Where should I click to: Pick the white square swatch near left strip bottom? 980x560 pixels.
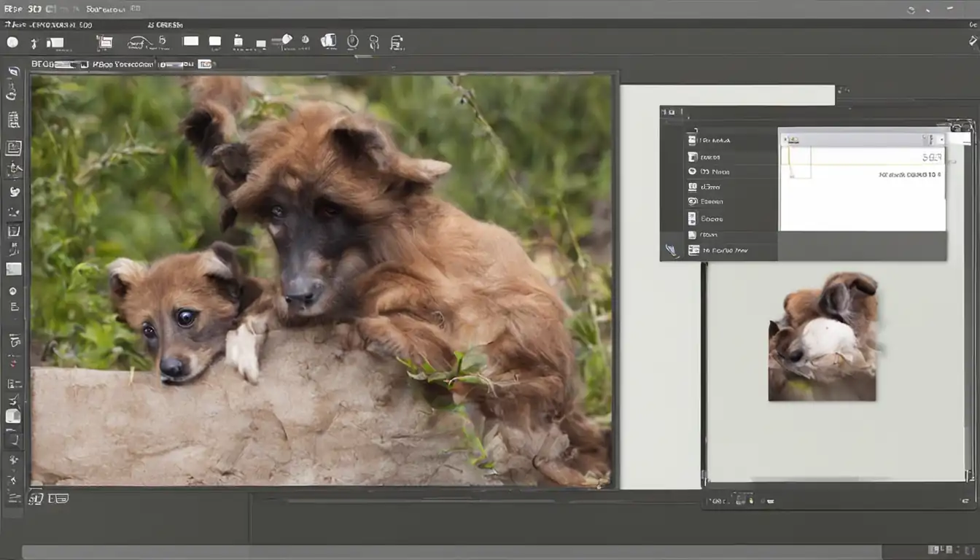[14, 416]
